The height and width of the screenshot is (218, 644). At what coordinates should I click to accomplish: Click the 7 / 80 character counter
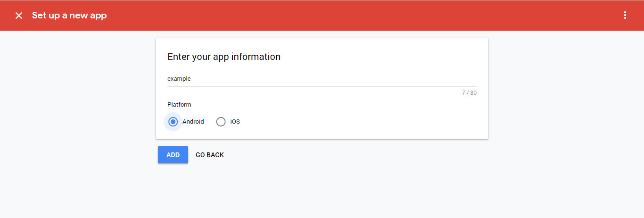(469, 93)
